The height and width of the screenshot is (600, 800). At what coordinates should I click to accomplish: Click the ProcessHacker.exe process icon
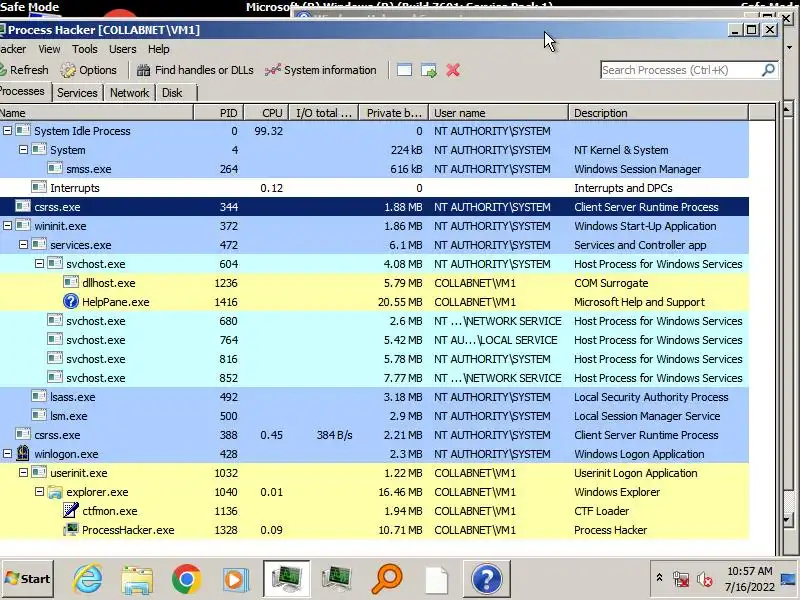(x=70, y=530)
